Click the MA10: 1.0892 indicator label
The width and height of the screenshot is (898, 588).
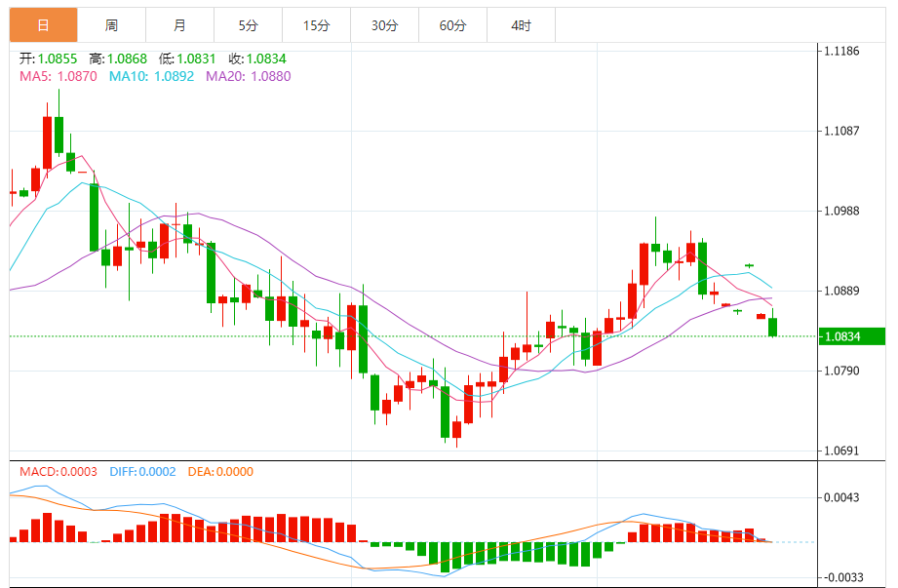(152, 77)
